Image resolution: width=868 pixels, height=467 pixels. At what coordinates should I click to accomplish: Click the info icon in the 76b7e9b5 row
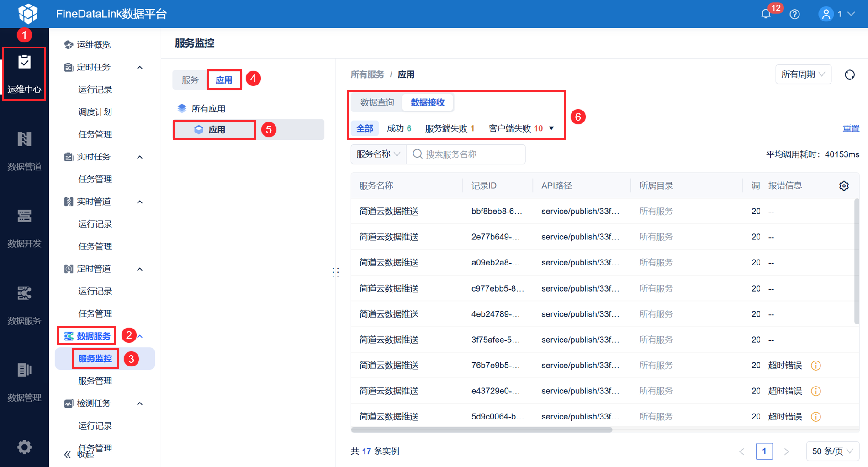pos(816,366)
